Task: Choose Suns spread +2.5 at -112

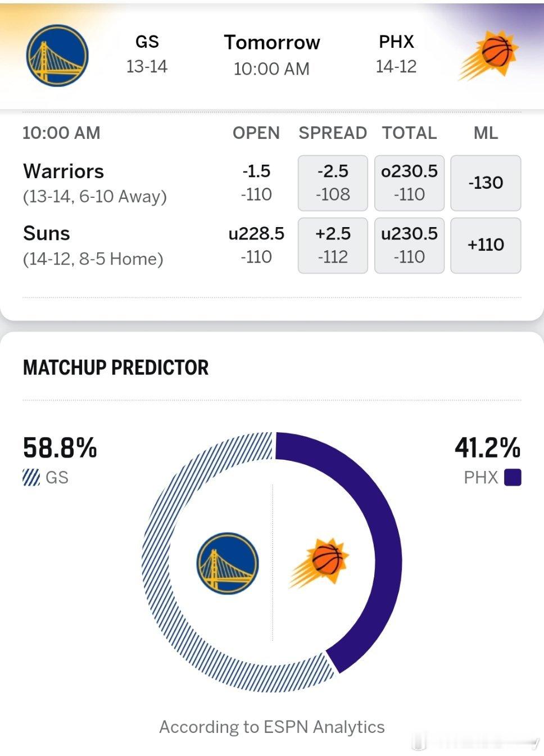Action: (x=333, y=246)
